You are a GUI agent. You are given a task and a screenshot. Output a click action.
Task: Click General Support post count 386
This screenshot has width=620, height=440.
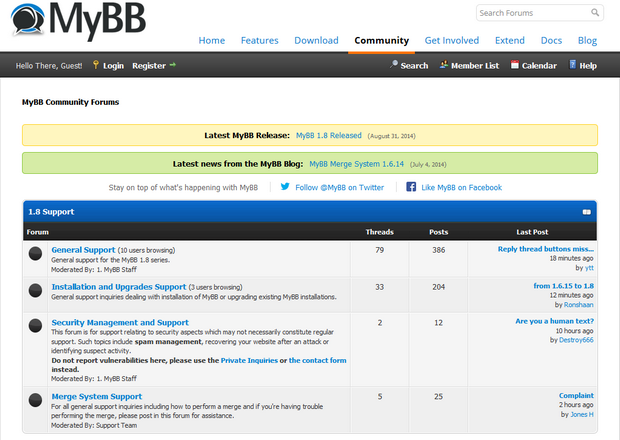(439, 250)
